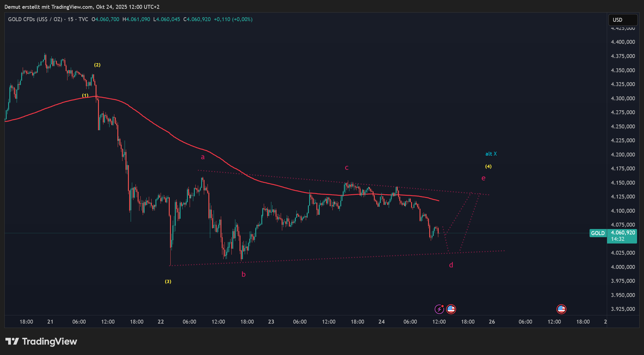Click the pink 'c' wave label
This screenshot has width=644, height=355.
(x=347, y=168)
